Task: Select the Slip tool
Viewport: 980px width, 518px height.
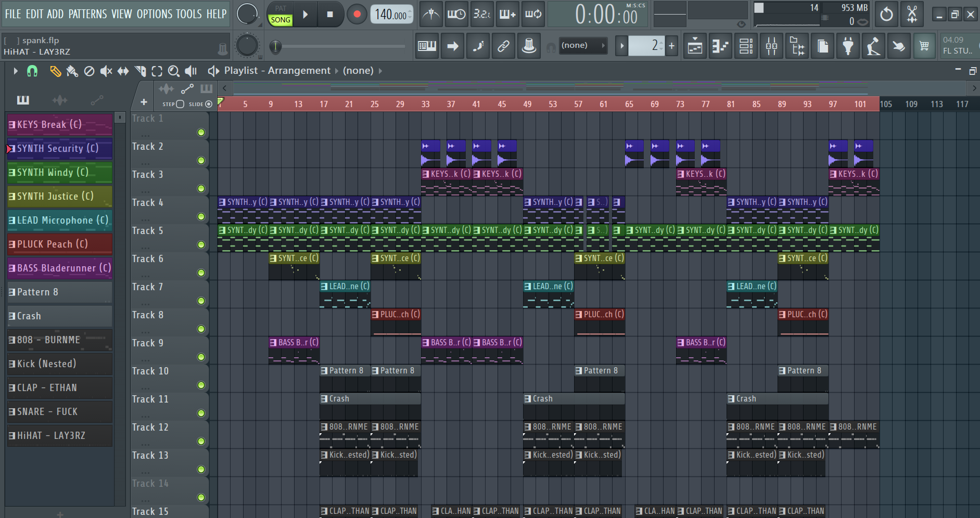Action: click(123, 71)
